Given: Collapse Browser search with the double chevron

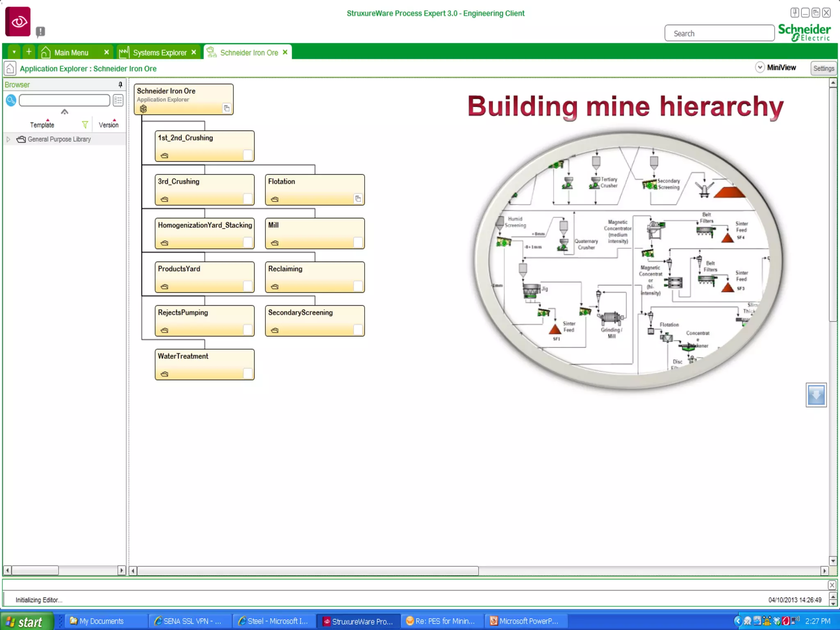Looking at the screenshot, I should coord(64,112).
